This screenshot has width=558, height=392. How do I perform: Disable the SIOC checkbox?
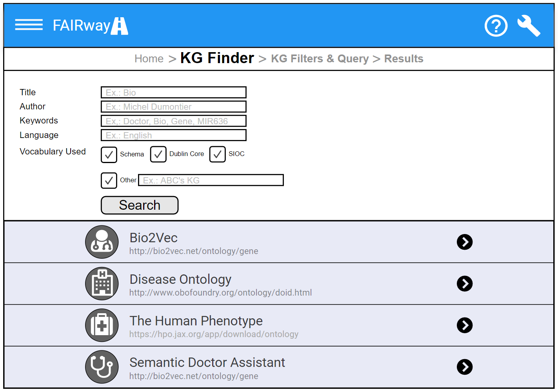[217, 154]
